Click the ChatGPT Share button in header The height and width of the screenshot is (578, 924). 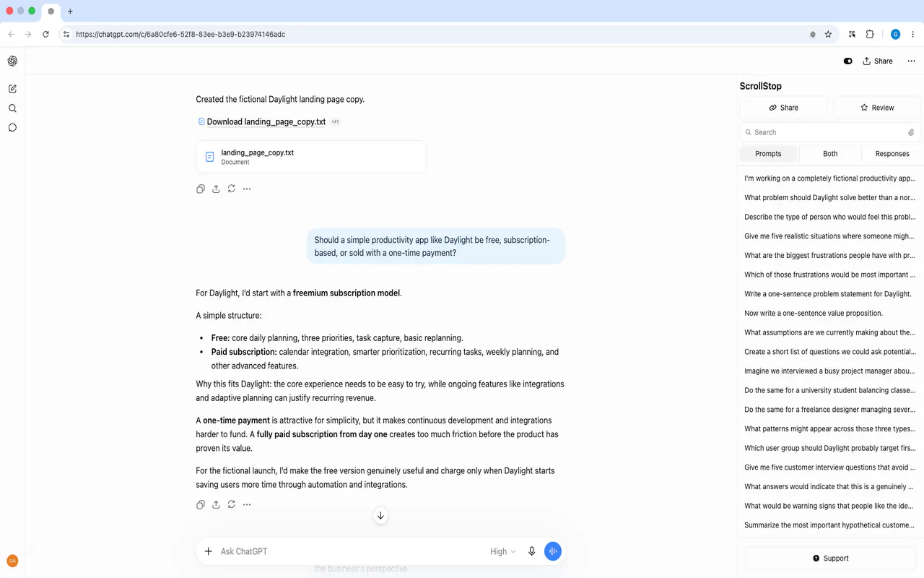878,61
